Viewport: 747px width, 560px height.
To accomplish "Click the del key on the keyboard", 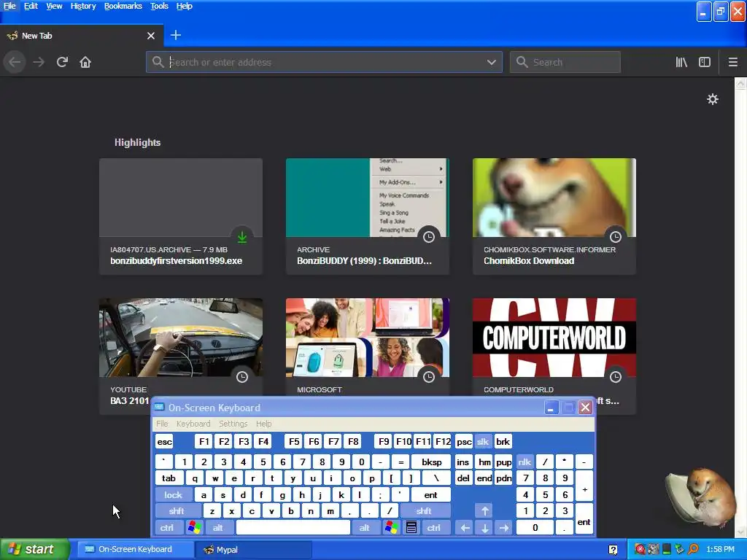I will (x=463, y=478).
